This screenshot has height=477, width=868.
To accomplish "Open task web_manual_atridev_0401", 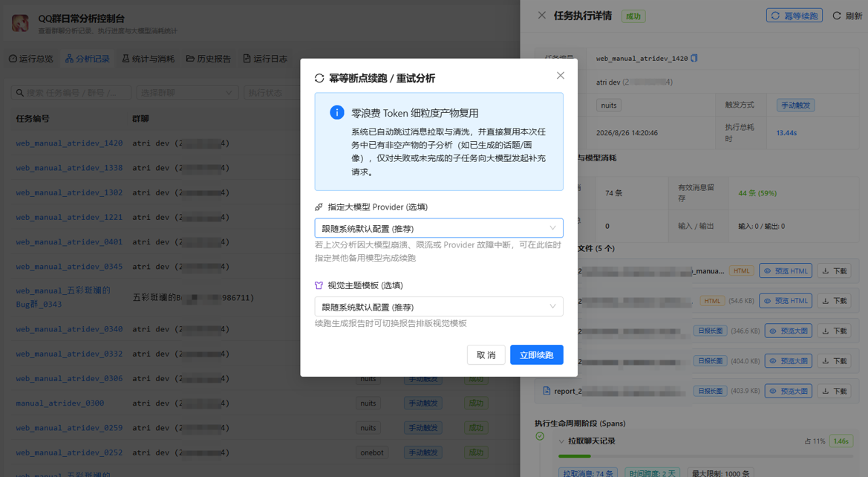I will (69, 242).
